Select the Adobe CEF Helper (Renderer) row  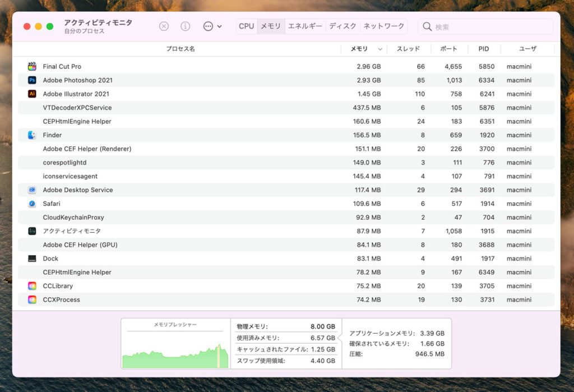pyautogui.click(x=286, y=149)
